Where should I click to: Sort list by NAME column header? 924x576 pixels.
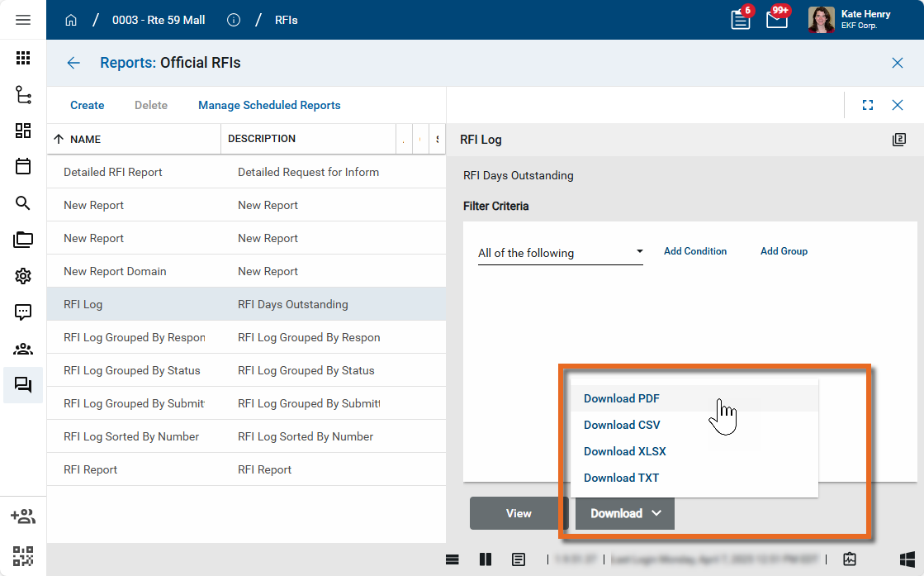(x=85, y=139)
